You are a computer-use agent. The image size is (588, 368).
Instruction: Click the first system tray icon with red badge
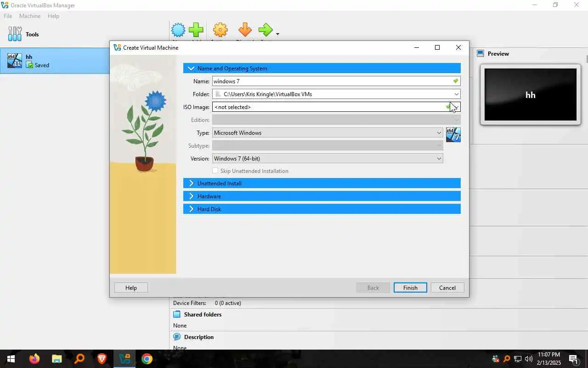point(496,359)
